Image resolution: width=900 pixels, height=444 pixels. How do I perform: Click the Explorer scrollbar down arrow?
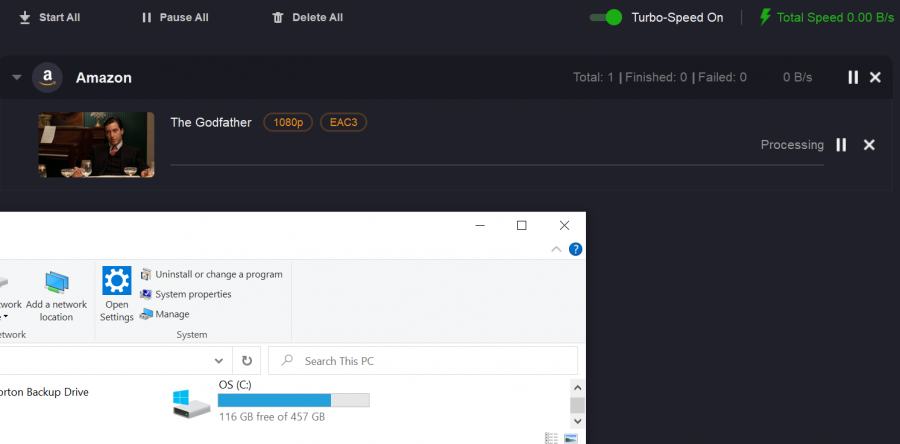[577, 421]
